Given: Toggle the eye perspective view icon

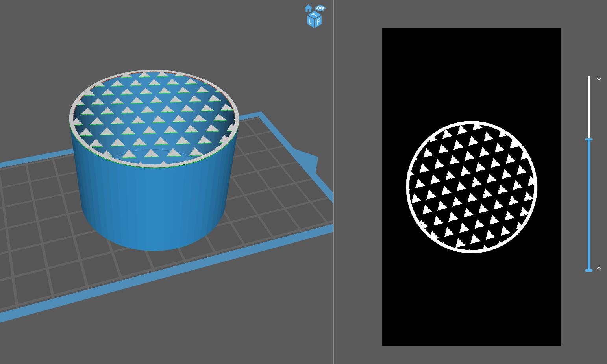Looking at the screenshot, I should [x=320, y=8].
